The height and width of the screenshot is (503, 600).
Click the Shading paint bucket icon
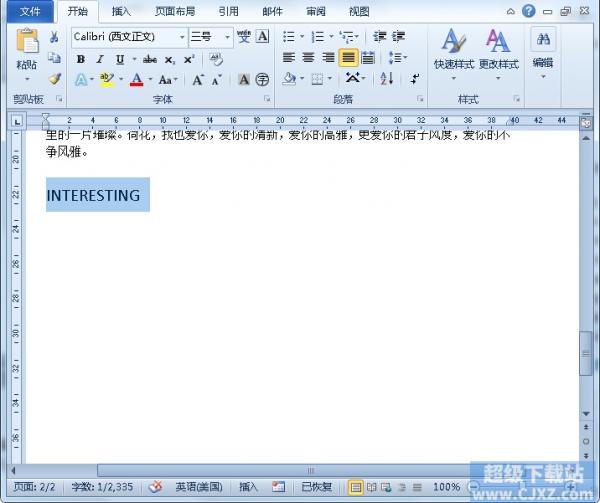click(290, 79)
